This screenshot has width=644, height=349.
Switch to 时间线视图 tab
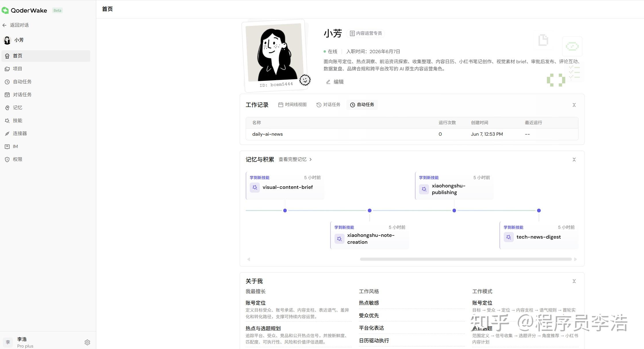(x=292, y=105)
